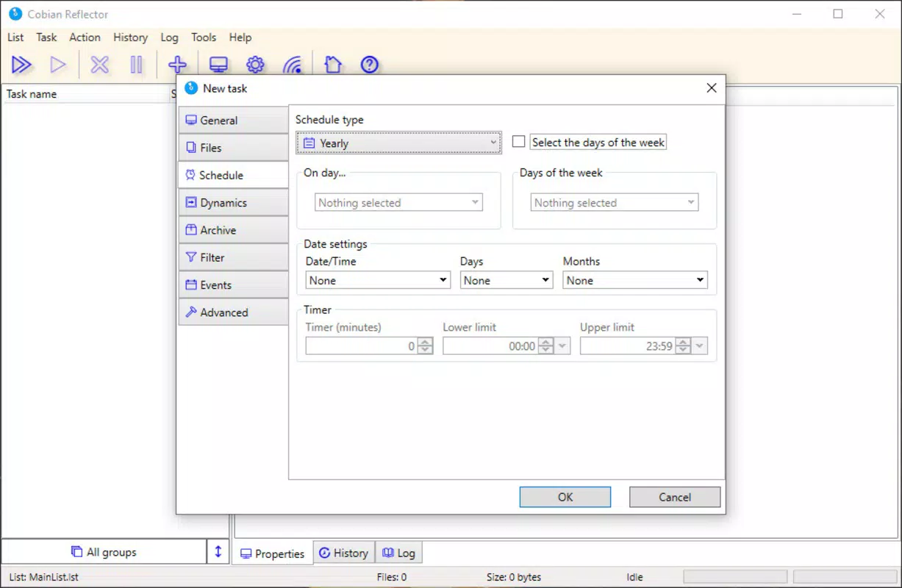Click the wireless signal toolbar icon

293,65
